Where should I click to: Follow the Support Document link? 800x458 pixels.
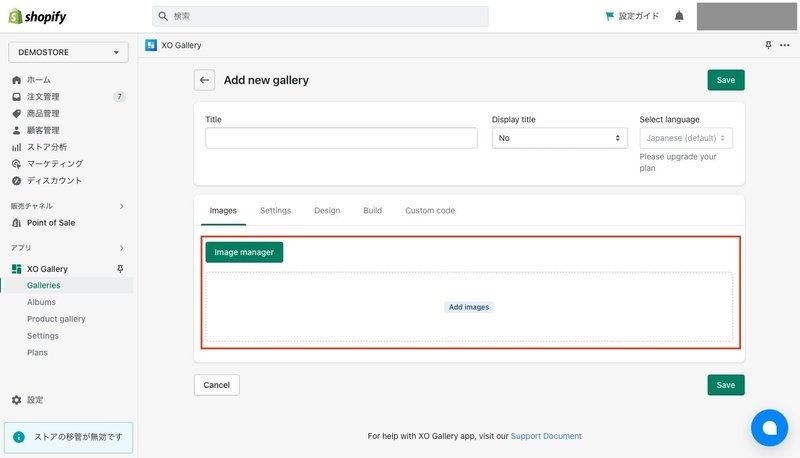tap(546, 436)
